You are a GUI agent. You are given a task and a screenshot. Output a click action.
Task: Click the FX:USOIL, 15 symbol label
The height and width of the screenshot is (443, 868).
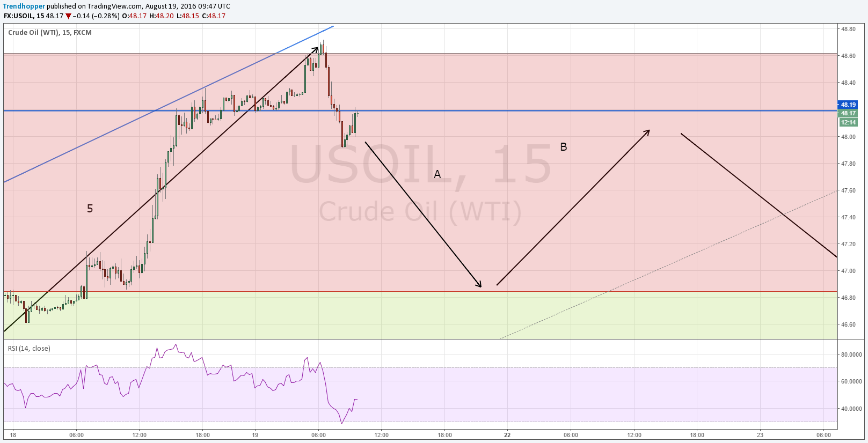[x=24, y=16]
